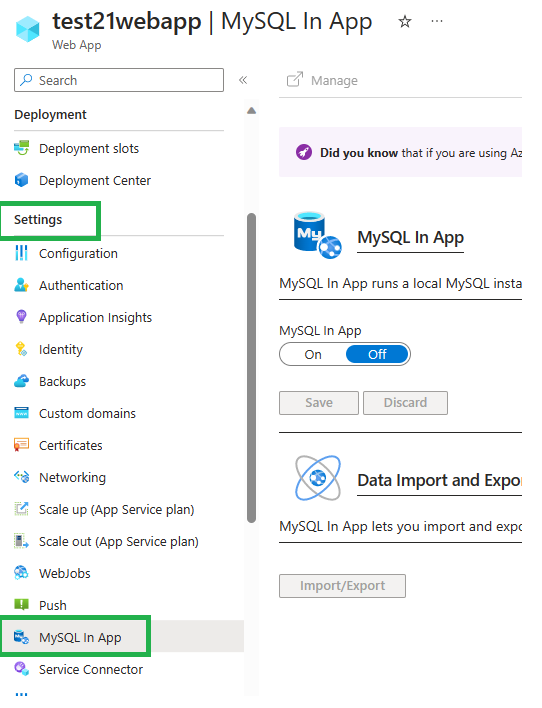Click the test21webapp page title

pos(126,21)
